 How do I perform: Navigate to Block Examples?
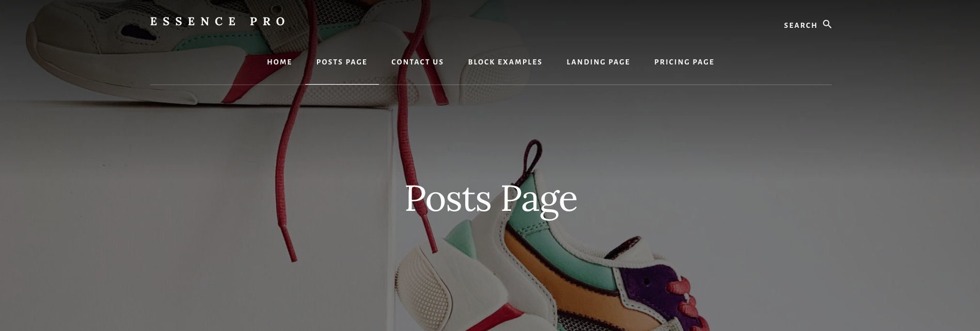tap(505, 62)
